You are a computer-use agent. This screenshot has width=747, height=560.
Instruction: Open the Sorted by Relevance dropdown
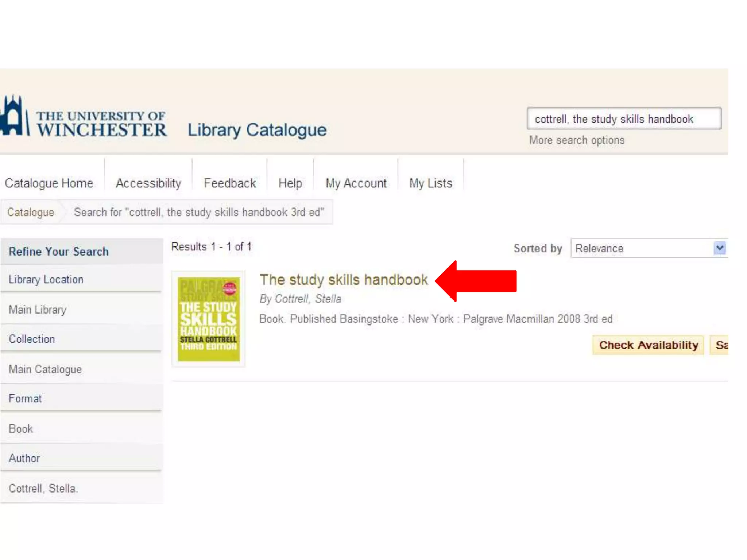(x=649, y=248)
